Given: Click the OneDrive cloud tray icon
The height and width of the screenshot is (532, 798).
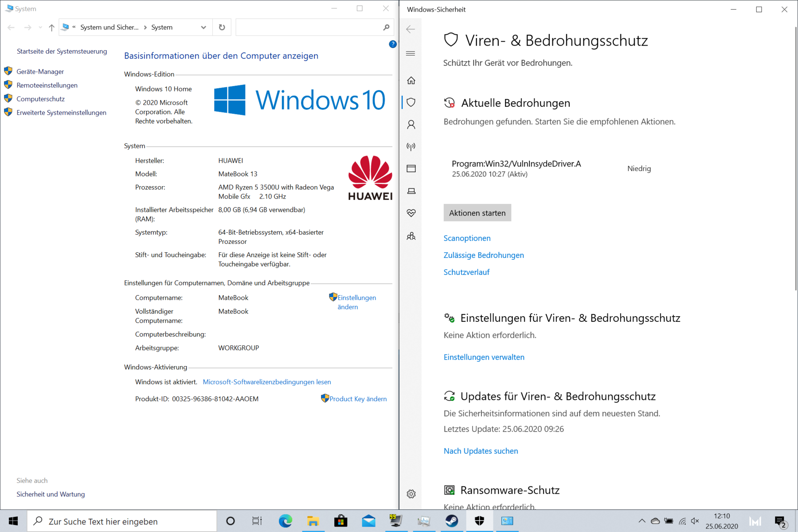Looking at the screenshot, I should [655, 521].
